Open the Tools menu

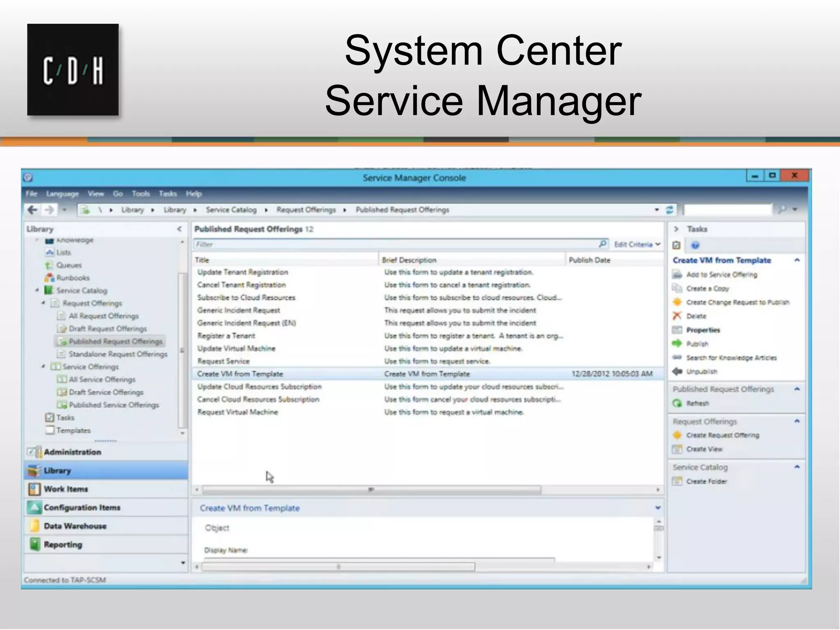click(x=141, y=194)
